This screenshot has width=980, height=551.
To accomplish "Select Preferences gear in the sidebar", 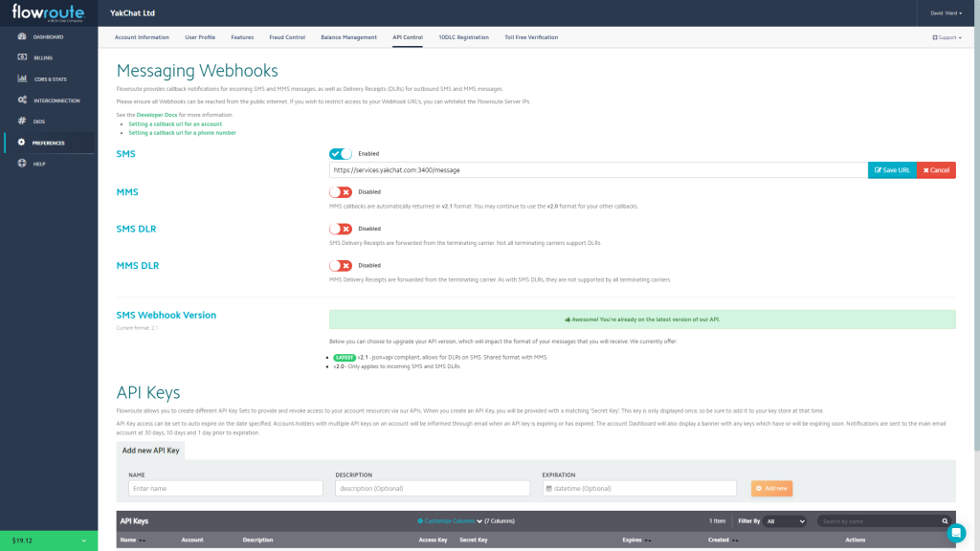I will [x=22, y=143].
